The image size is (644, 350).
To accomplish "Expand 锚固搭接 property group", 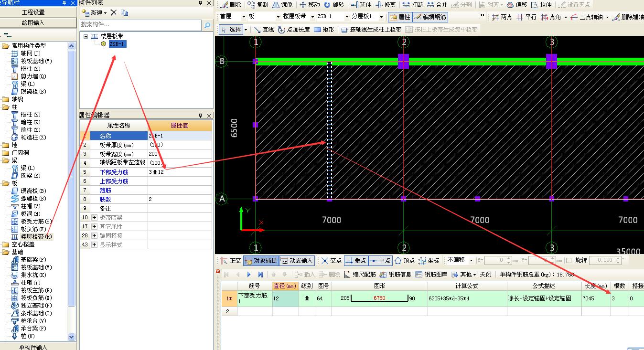I will [x=95, y=235].
